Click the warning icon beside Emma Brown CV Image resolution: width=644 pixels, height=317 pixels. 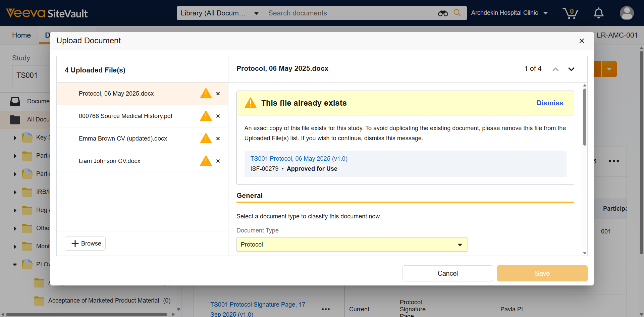coord(205,138)
